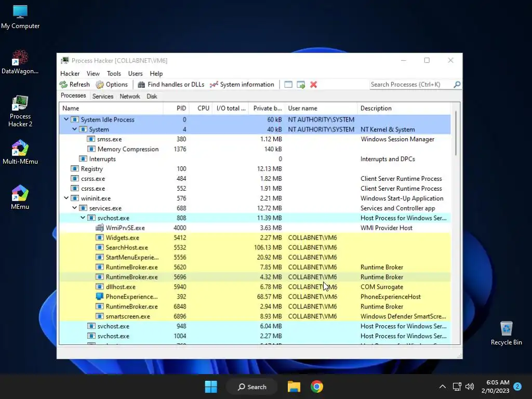
Task: Click the taskbar Search box
Action: tap(252, 387)
